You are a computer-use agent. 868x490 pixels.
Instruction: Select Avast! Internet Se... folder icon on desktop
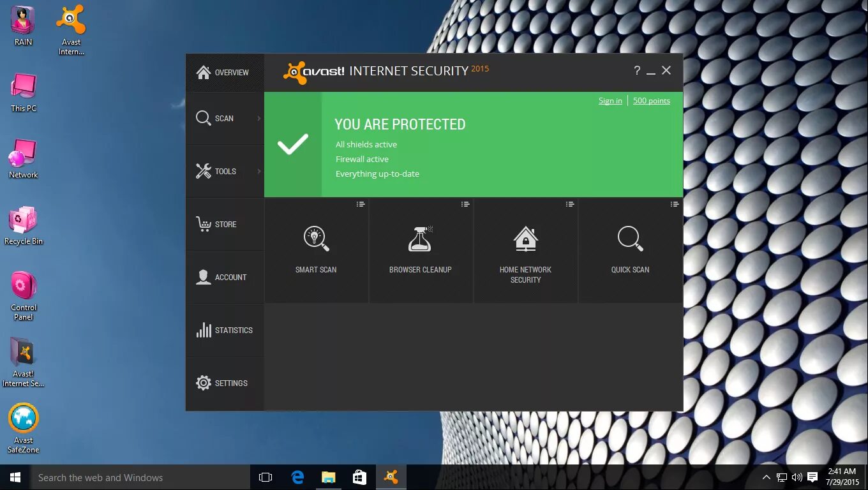tap(24, 362)
